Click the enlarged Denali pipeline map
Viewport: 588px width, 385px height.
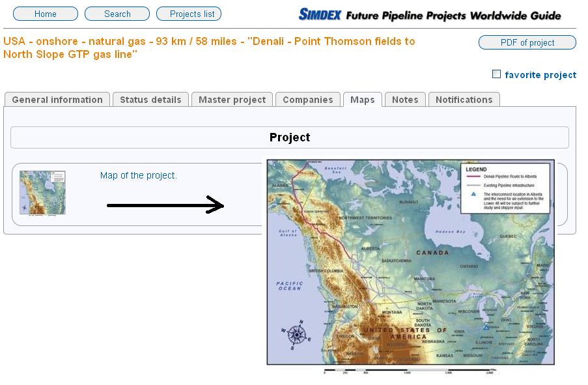click(x=411, y=262)
